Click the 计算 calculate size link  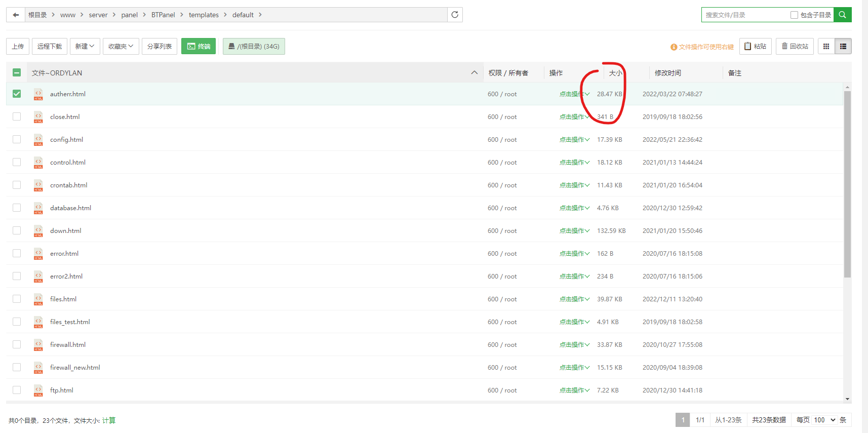pyautogui.click(x=109, y=420)
